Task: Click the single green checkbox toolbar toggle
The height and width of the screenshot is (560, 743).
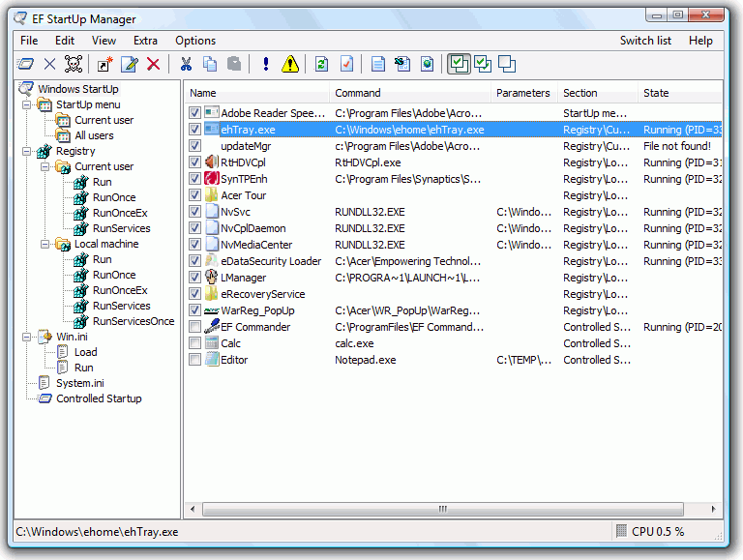Action: (x=459, y=64)
